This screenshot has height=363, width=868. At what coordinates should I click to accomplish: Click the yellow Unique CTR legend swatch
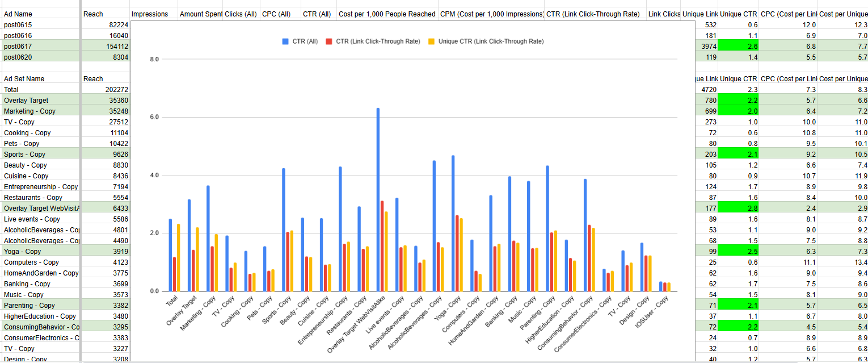point(432,41)
